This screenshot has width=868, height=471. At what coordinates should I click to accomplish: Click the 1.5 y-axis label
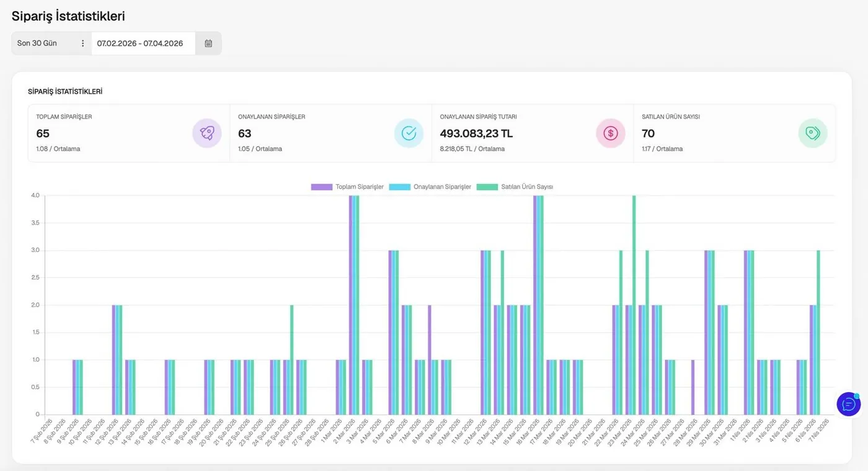click(35, 332)
